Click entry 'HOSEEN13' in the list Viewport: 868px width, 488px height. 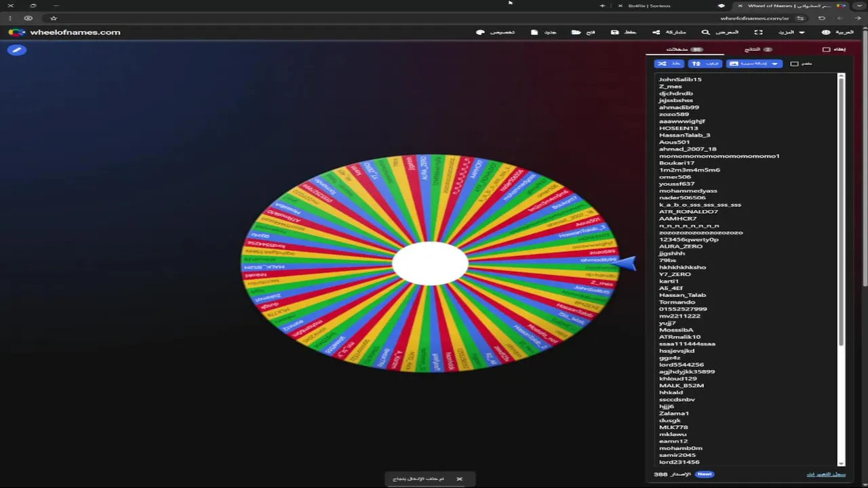coord(678,128)
